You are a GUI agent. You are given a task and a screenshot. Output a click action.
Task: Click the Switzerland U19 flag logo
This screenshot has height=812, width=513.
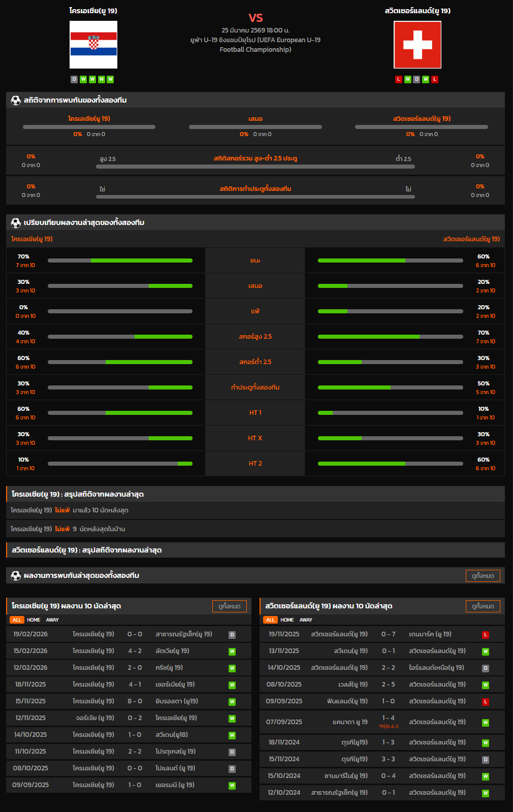(417, 45)
